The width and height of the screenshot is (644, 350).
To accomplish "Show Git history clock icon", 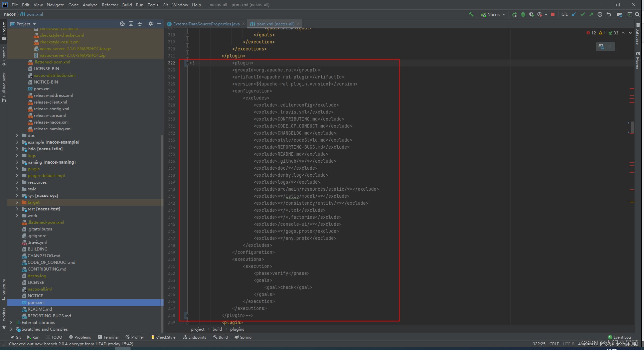I will (x=600, y=14).
